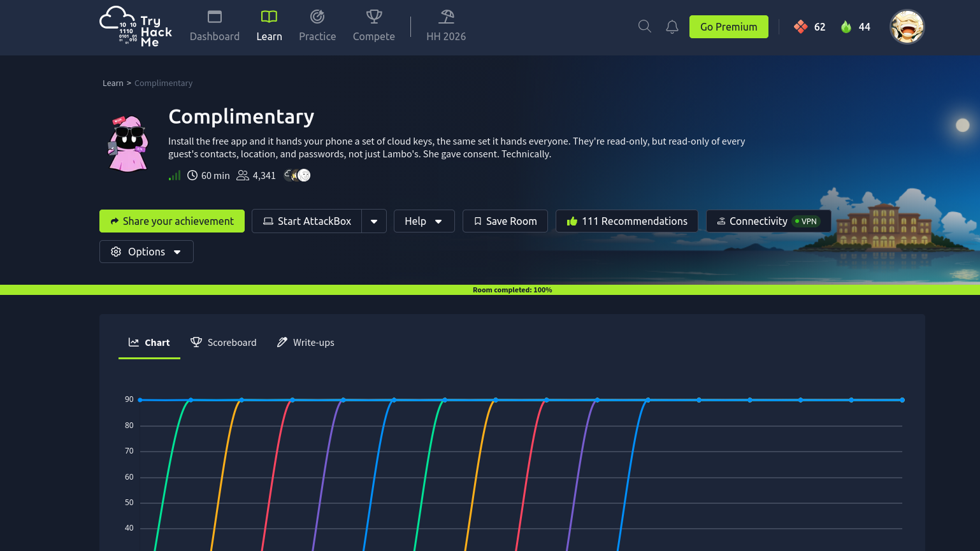The width and height of the screenshot is (980, 551).
Task: Click the Complimentary breadcrumb text
Action: click(x=163, y=83)
